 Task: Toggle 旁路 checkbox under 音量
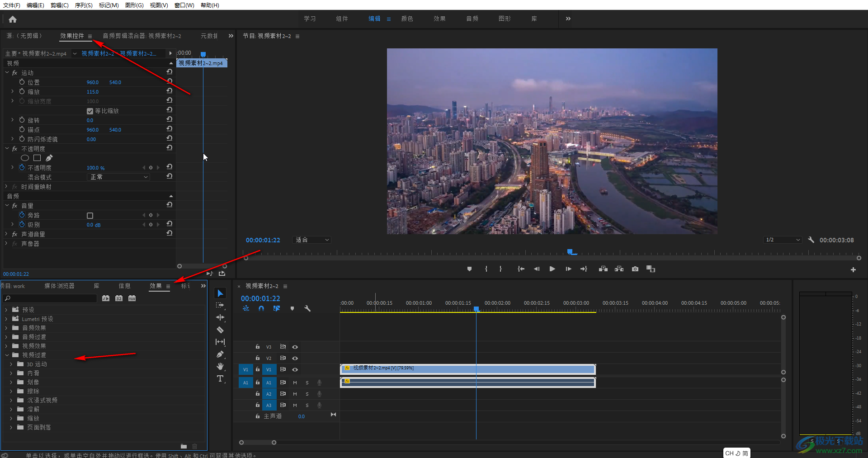(90, 216)
